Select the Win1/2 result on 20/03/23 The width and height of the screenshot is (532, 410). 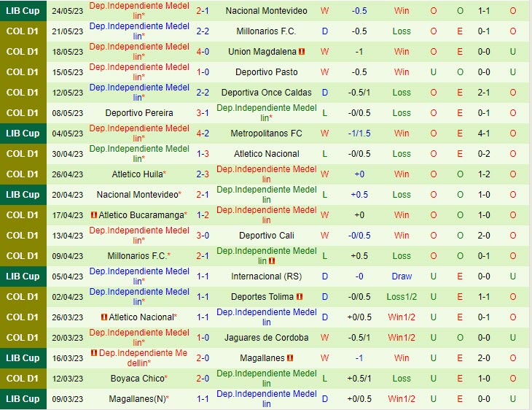pos(402,338)
